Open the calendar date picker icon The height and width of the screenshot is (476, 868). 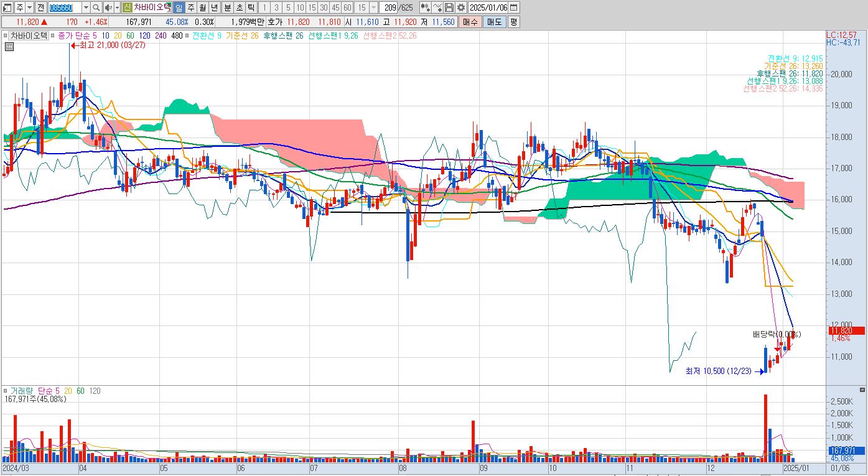(x=514, y=7)
